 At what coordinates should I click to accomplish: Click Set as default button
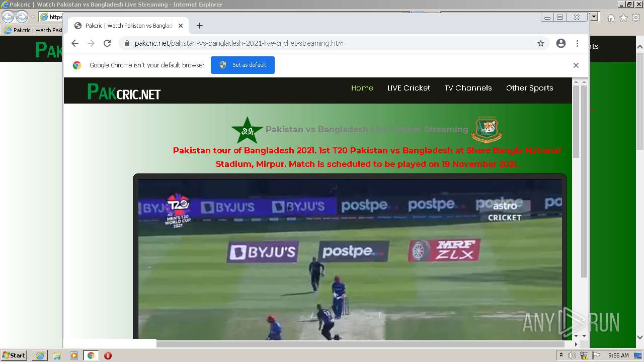(x=243, y=65)
